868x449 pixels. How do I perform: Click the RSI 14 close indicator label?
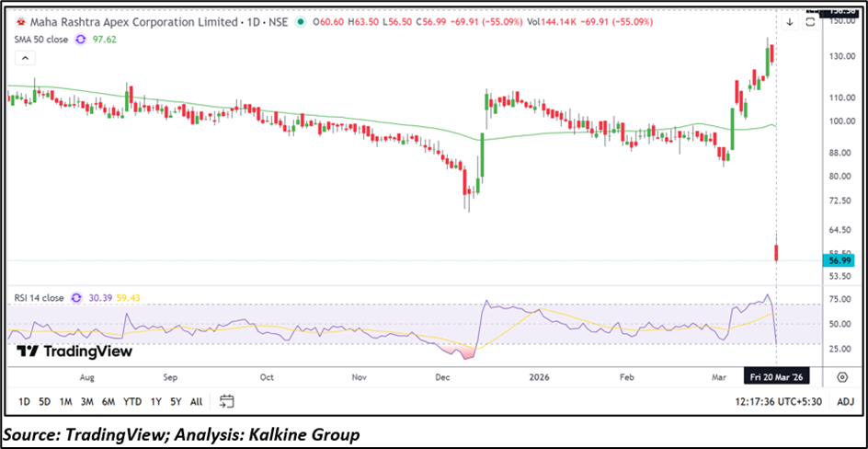(39, 298)
